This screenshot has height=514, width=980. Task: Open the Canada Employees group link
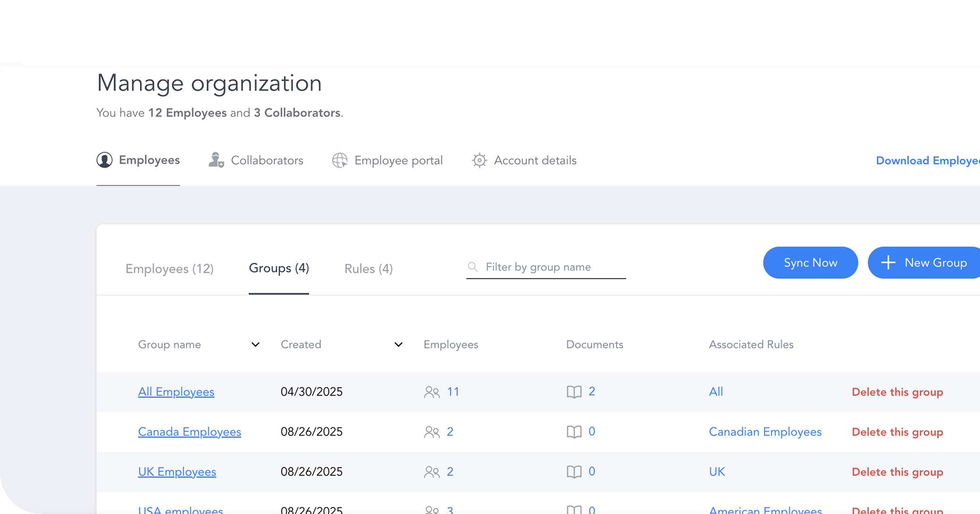click(x=189, y=432)
